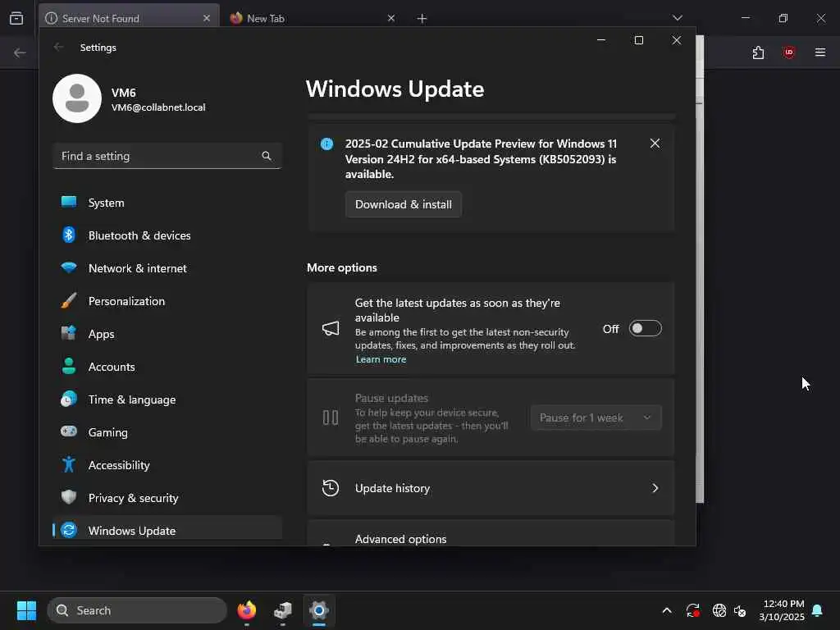Open Personalization settings

point(167,301)
